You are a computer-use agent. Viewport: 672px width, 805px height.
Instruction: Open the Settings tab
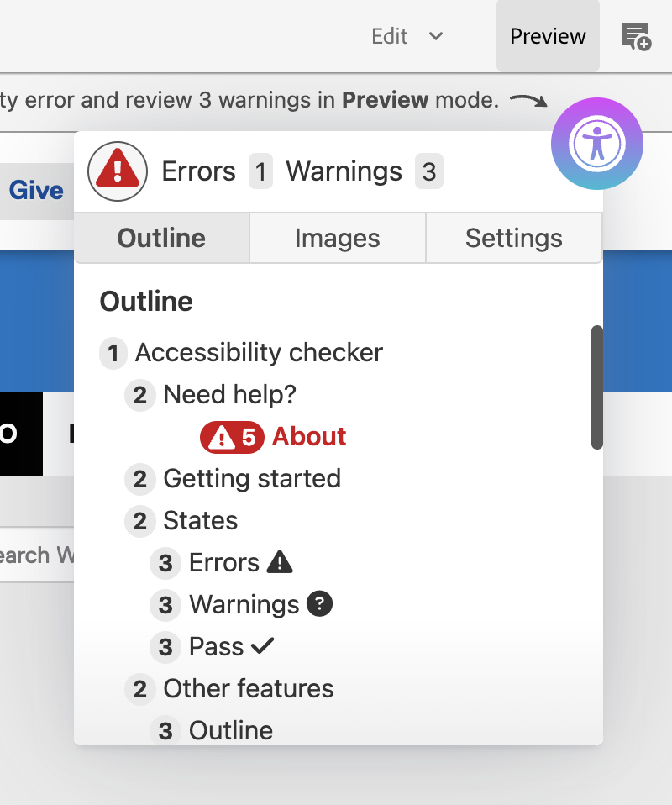(513, 239)
